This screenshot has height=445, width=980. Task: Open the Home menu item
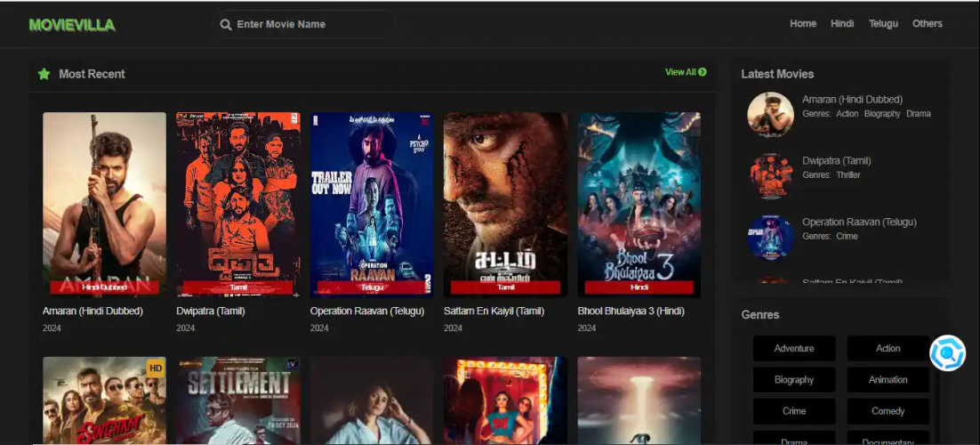pos(802,24)
